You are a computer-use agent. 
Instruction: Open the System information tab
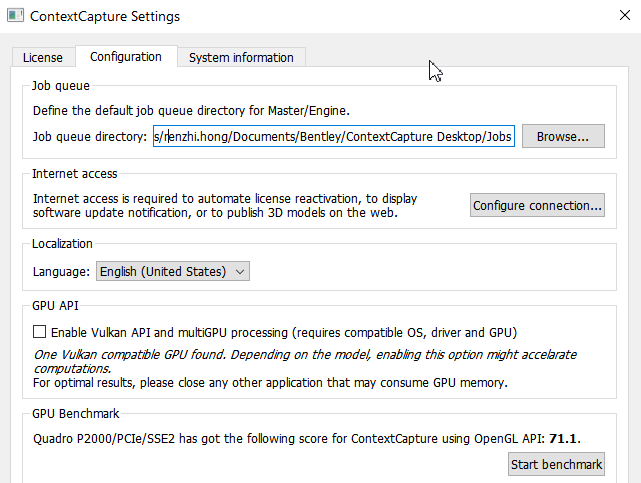tap(241, 57)
